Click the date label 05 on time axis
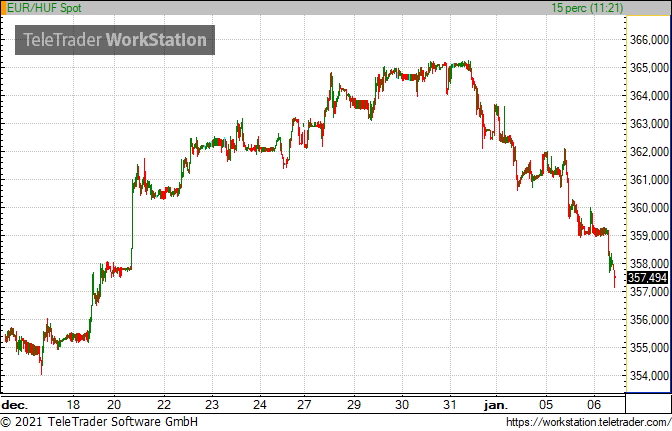672x431 pixels. (x=546, y=405)
